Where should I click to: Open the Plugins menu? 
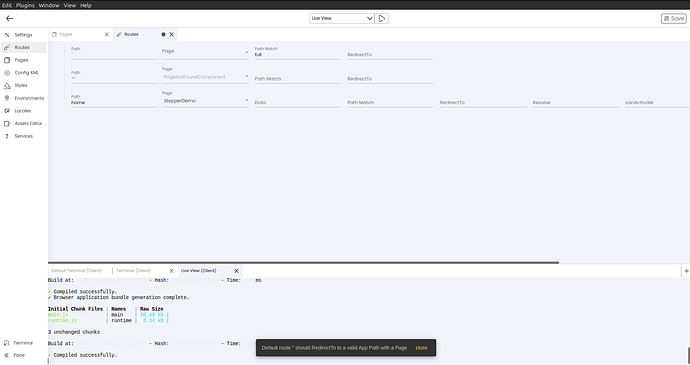click(x=25, y=5)
